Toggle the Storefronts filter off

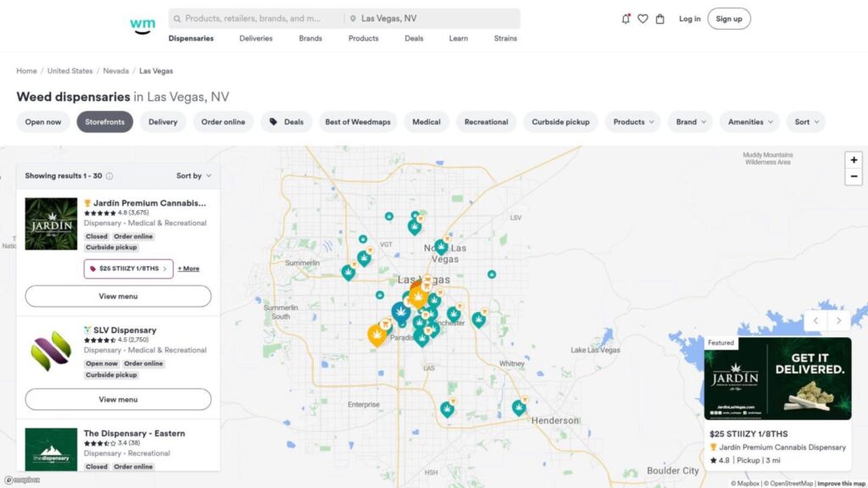pyautogui.click(x=105, y=122)
